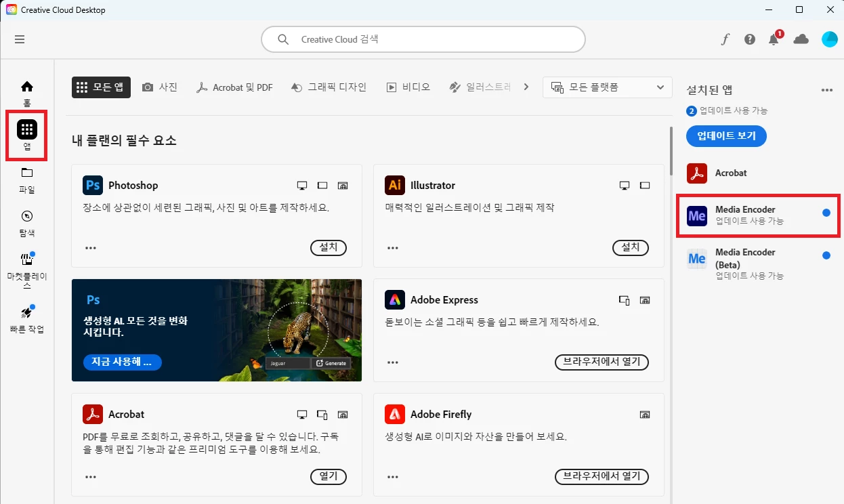Open Illustrator card more options (...)
This screenshot has width=844, height=504.
pyautogui.click(x=393, y=248)
